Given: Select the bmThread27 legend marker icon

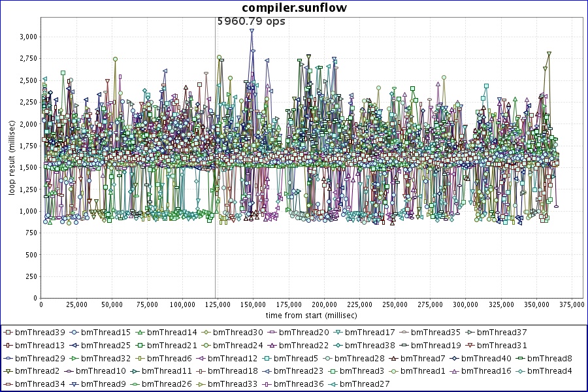Looking at the screenshot, I should point(333,384).
